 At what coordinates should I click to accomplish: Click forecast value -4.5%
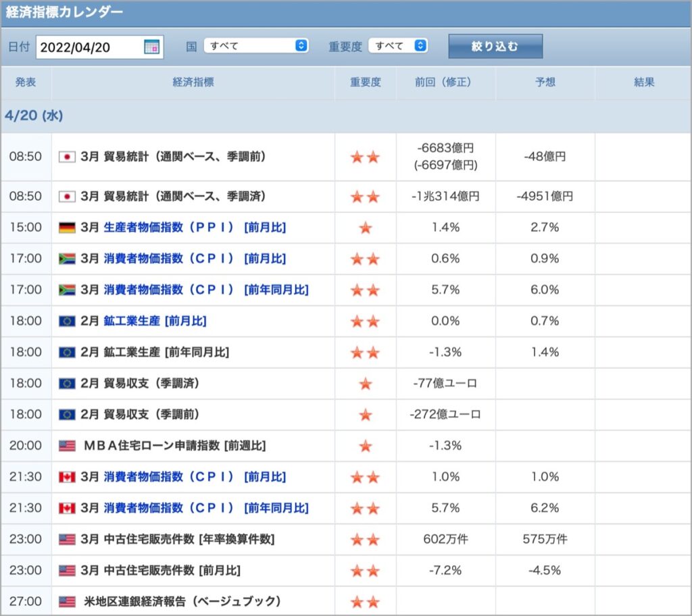click(x=545, y=570)
